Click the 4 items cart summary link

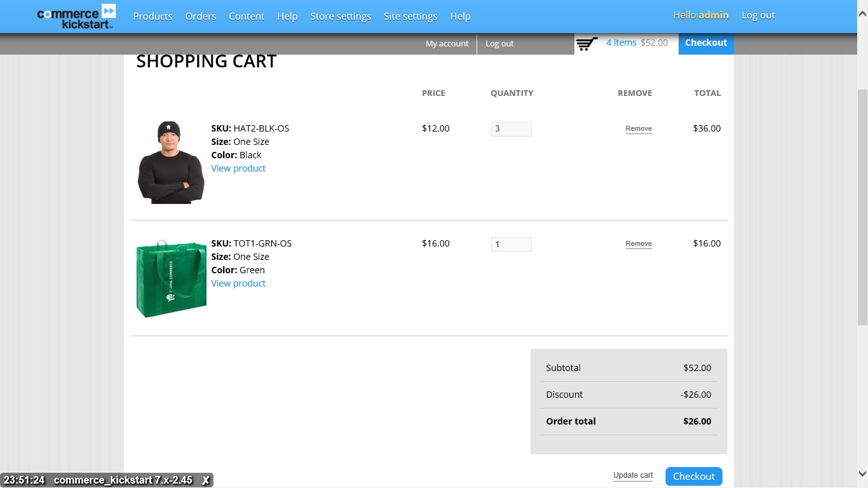[x=621, y=43]
